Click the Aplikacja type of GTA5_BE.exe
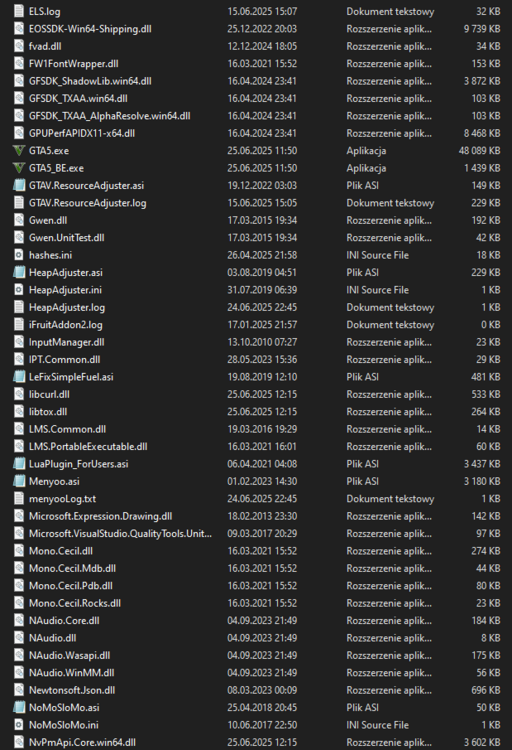Screen dimensions: 512x750 pos(366,168)
